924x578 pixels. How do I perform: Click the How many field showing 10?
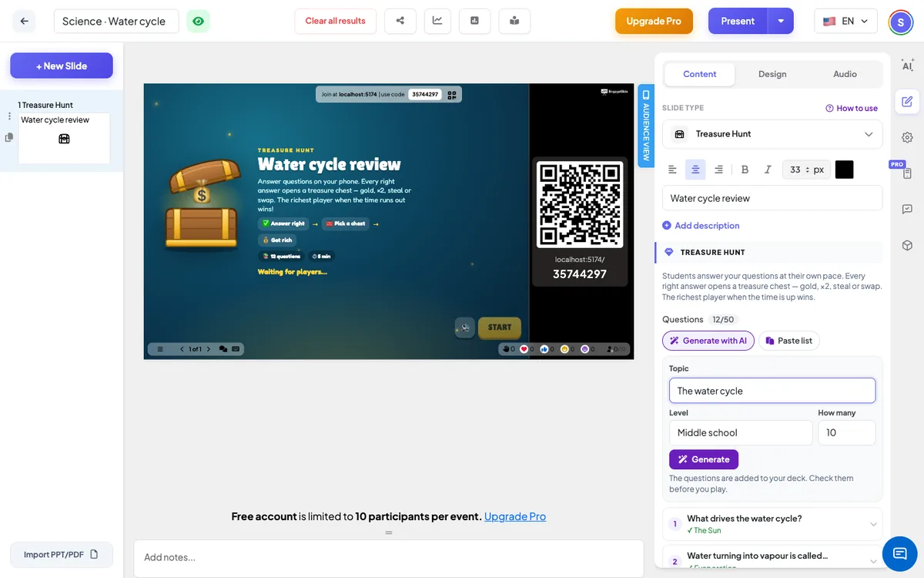pyautogui.click(x=846, y=432)
